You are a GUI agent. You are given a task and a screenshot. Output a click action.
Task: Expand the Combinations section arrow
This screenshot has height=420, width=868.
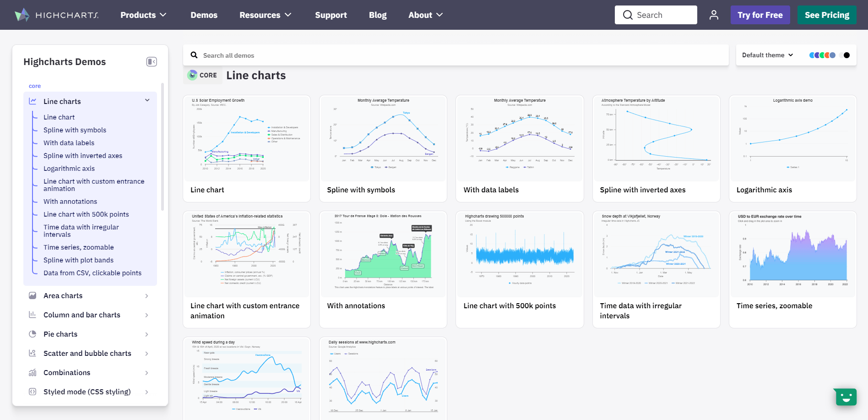click(147, 373)
